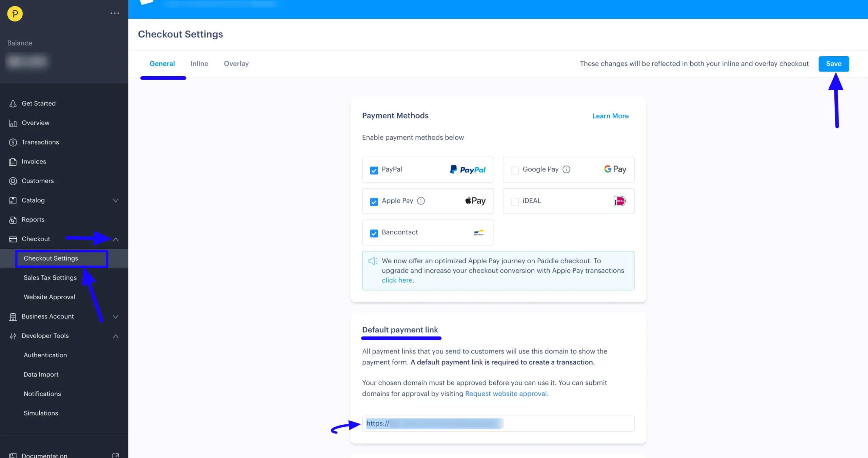Uncheck the Apple Pay checkbox

[x=374, y=202]
